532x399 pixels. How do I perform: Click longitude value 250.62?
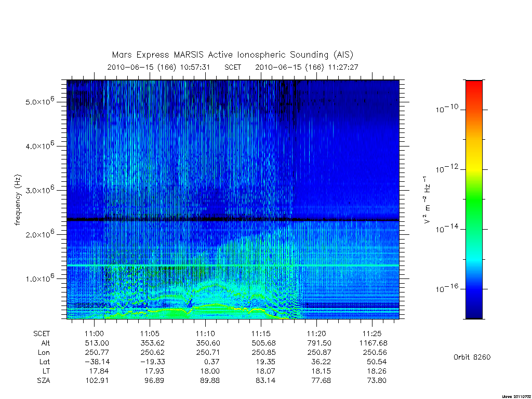pyautogui.click(x=153, y=353)
